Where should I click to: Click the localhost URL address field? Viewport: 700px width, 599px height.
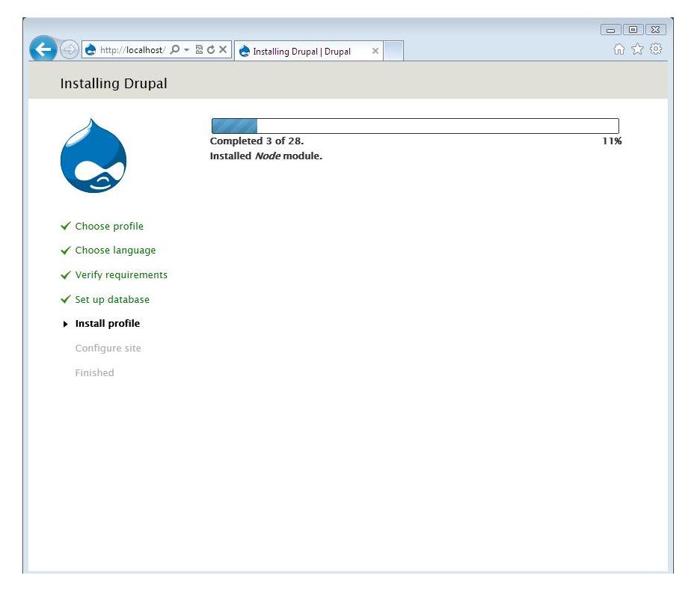(131, 50)
